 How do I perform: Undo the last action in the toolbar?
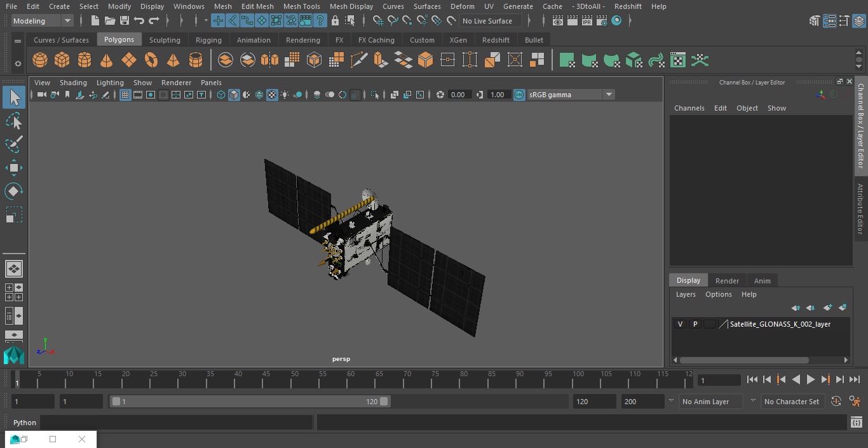point(139,21)
